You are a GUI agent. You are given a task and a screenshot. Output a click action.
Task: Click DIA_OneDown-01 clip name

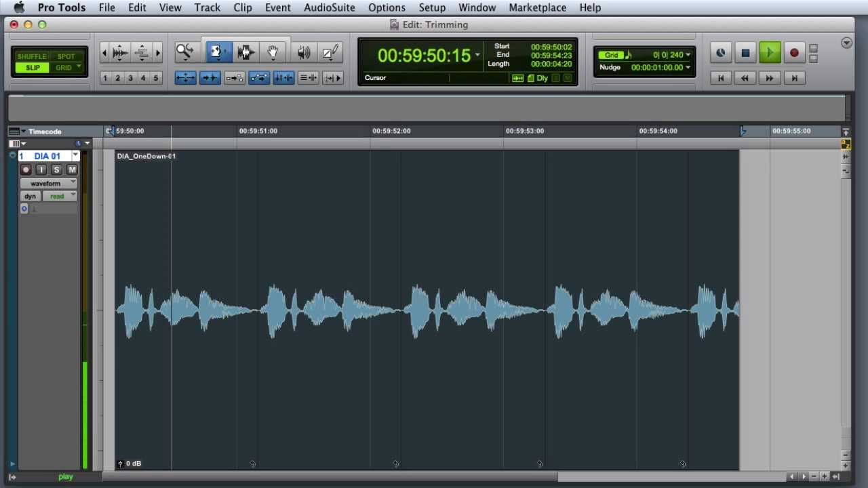(146, 156)
